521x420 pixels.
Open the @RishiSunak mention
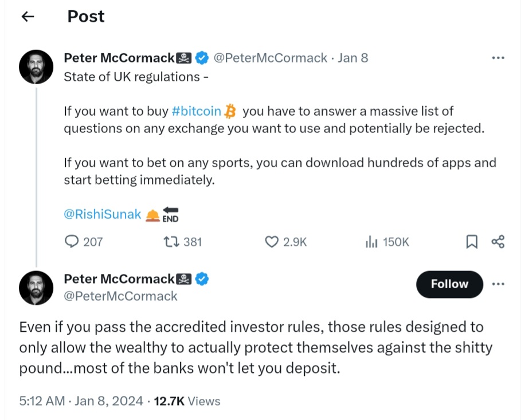(102, 215)
